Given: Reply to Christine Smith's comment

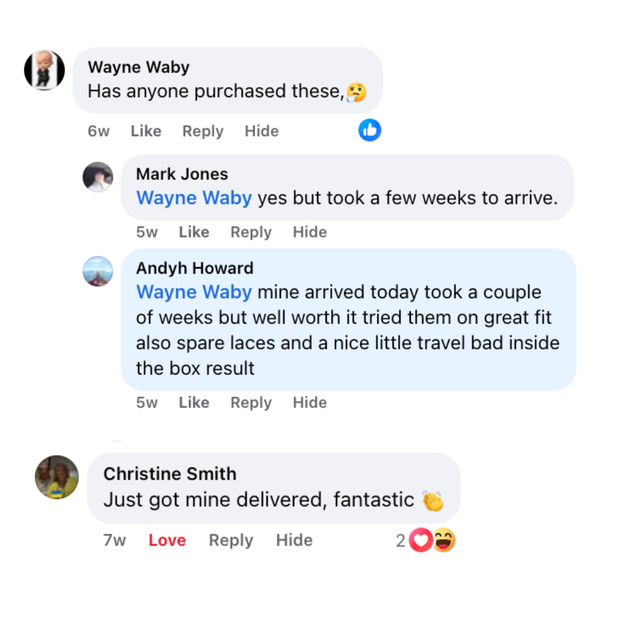Looking at the screenshot, I should (231, 540).
